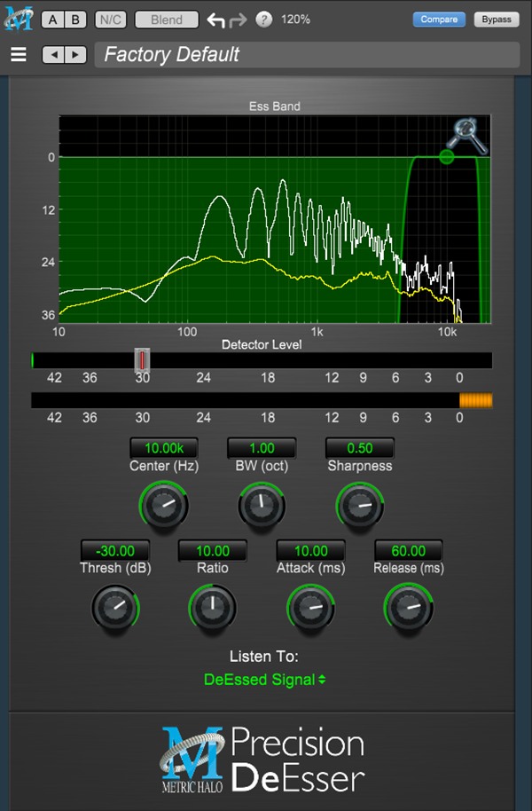
Task: Open the DeEssed Signal listen dropdown
Action: click(265, 680)
